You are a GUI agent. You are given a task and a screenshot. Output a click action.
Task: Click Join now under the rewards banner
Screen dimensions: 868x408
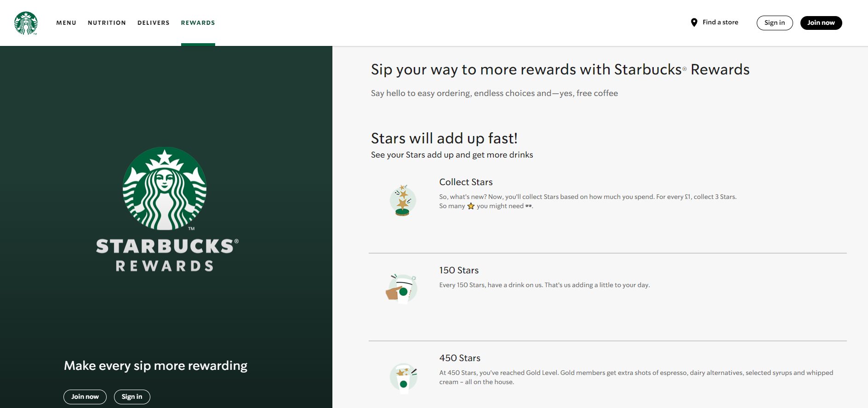click(85, 397)
